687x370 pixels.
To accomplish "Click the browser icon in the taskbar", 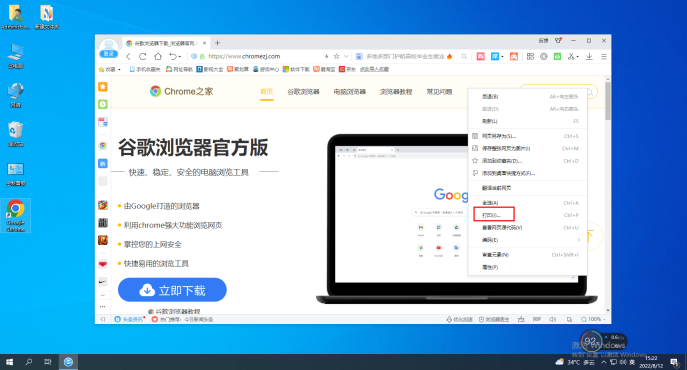I will tap(68, 362).
